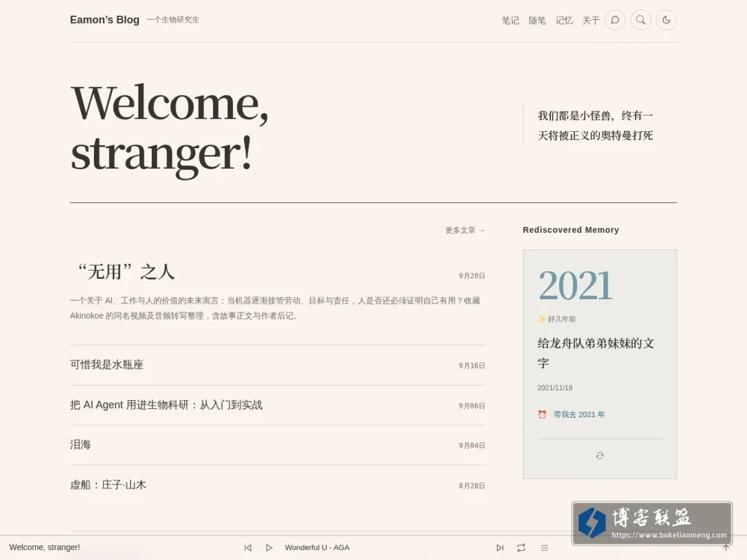
Task: Click the large 2021 year heading
Action: pos(575,286)
